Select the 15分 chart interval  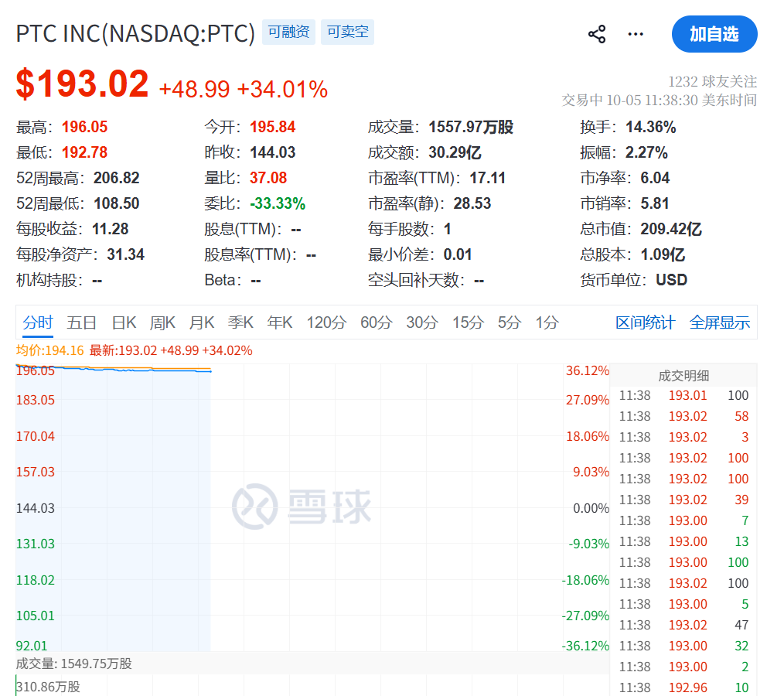[468, 322]
